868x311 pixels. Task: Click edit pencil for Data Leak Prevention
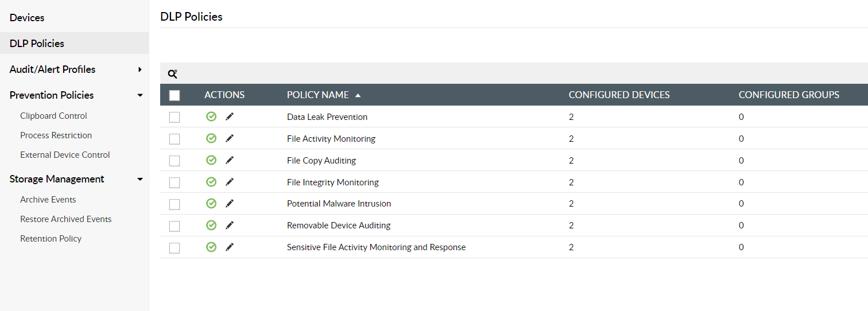230,116
